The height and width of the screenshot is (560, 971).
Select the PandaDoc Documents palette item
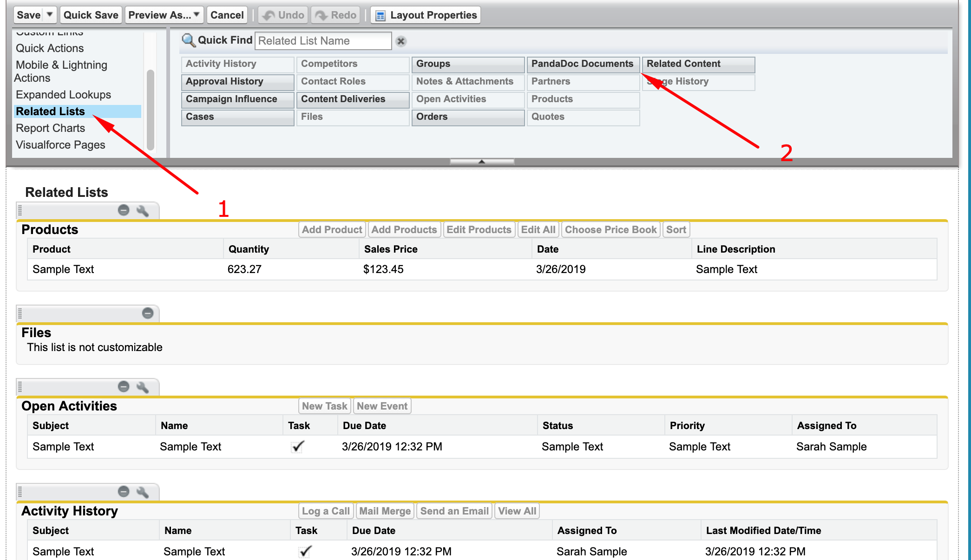[583, 64]
